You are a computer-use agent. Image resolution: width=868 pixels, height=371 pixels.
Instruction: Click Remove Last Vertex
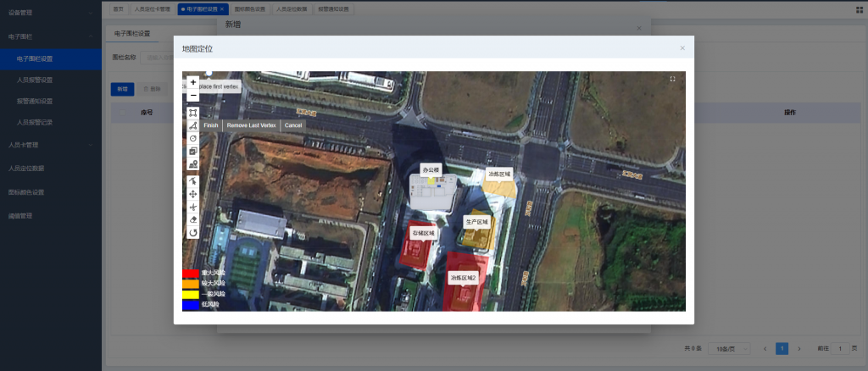(x=251, y=125)
